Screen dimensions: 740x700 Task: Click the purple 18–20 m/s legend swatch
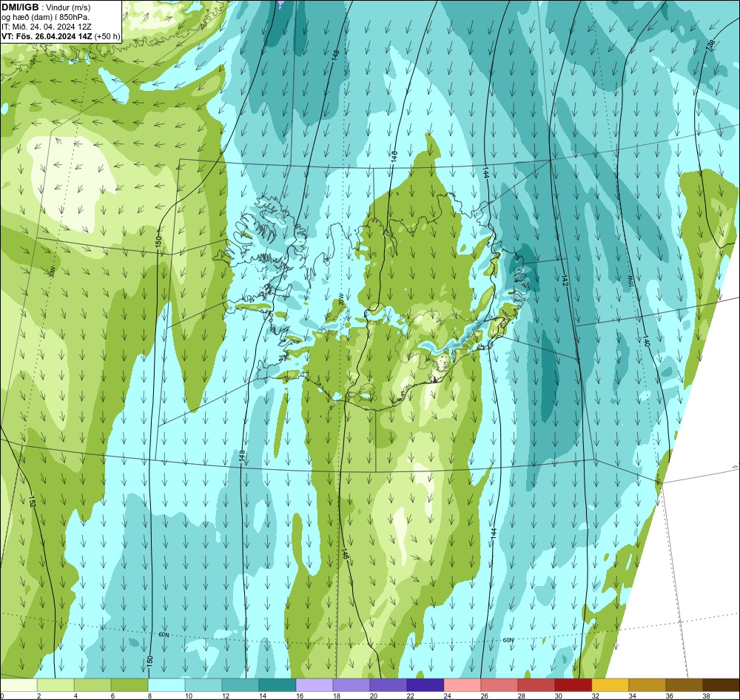tap(351, 685)
